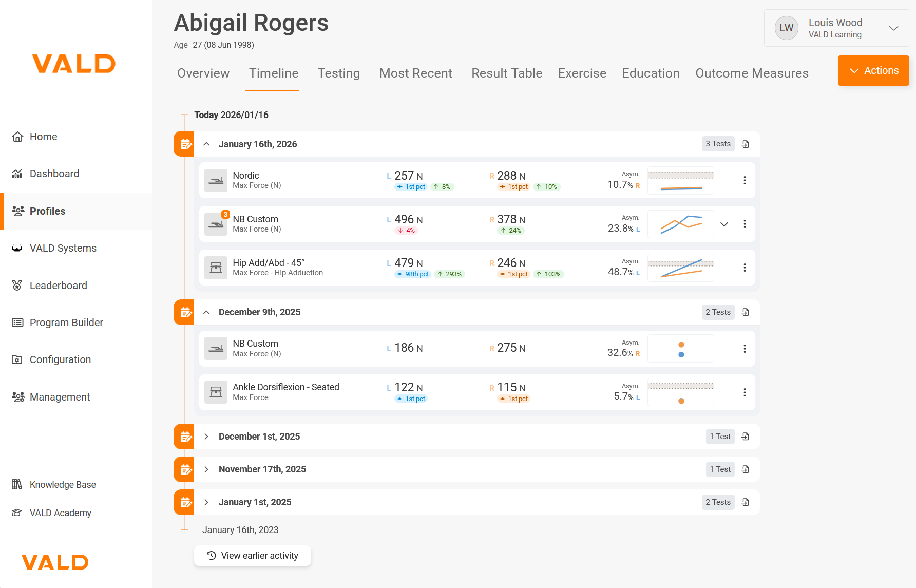Collapse the January 16th, 2026 session
The image size is (916, 588).
206,144
